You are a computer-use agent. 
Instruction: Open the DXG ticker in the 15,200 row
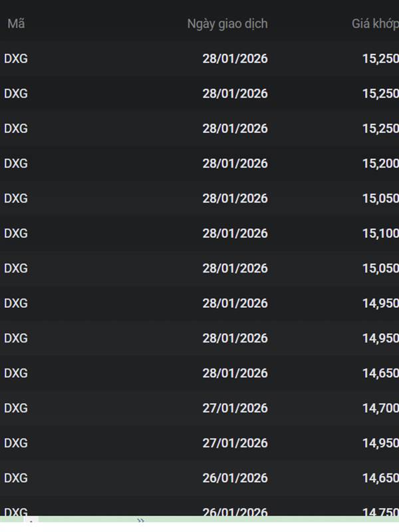click(x=16, y=164)
